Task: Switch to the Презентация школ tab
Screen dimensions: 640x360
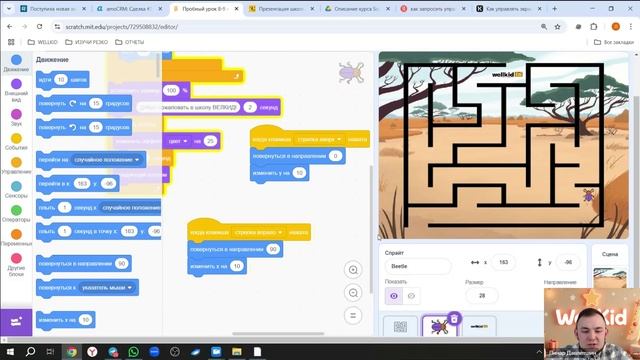Action: pos(281,9)
